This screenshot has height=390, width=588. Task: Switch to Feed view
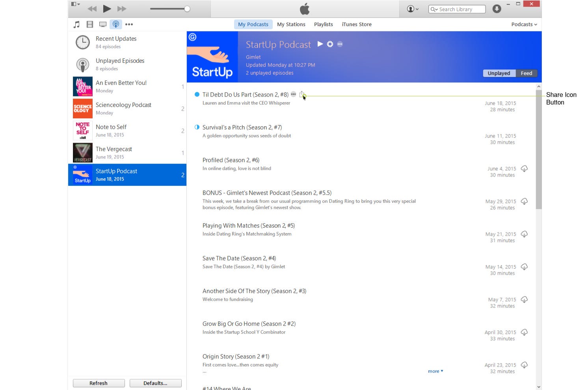tap(527, 73)
